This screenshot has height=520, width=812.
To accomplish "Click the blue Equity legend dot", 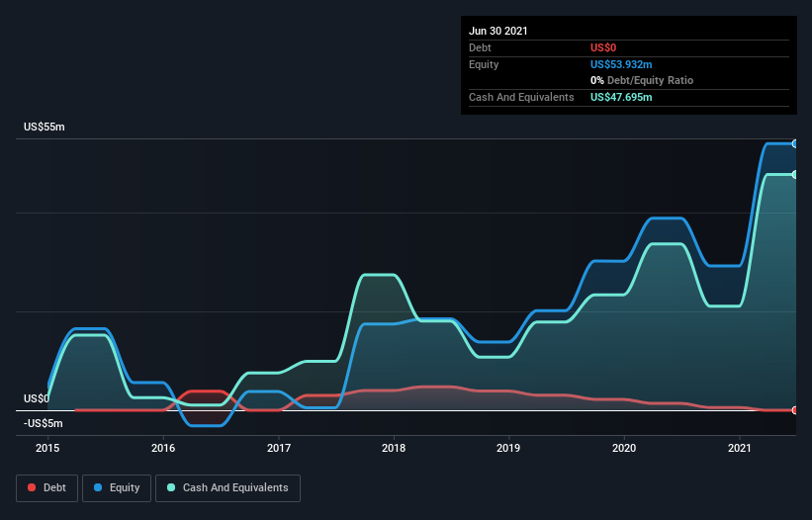I will pos(98,487).
